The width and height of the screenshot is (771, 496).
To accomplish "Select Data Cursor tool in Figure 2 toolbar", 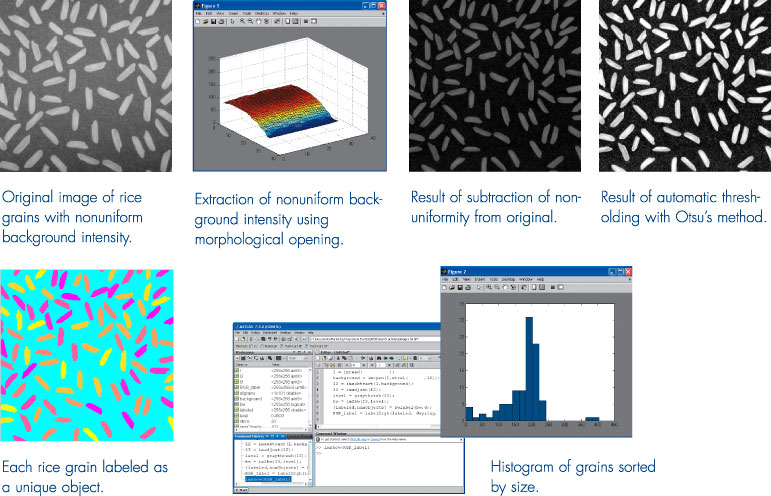I will click(524, 288).
